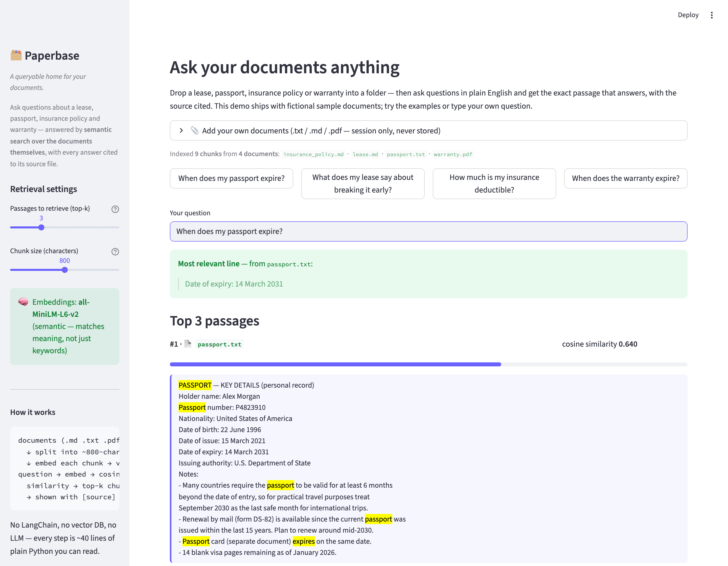Click the chunk size value 800 label

click(x=65, y=261)
